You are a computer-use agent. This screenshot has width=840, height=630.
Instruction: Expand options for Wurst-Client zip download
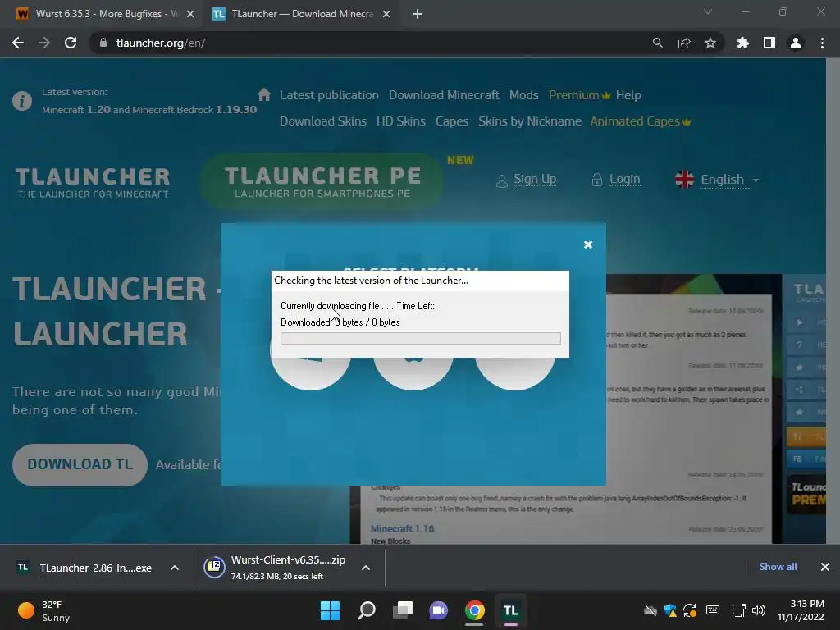366,568
